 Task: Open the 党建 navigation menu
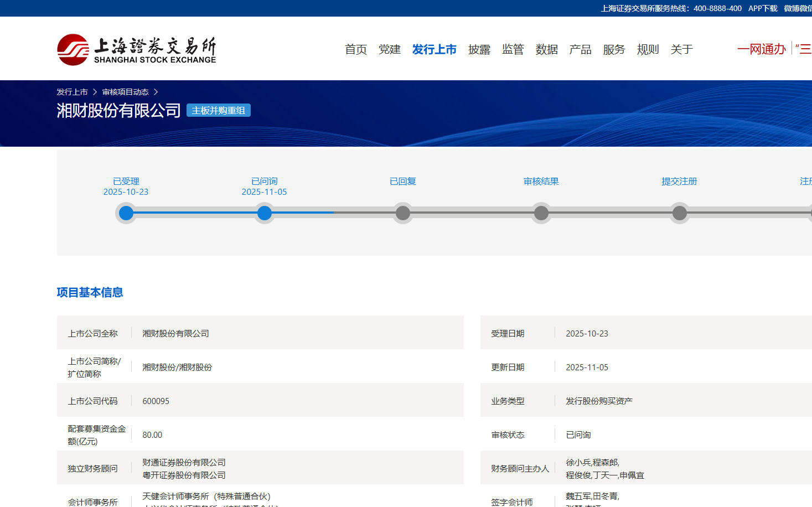pyautogui.click(x=389, y=50)
